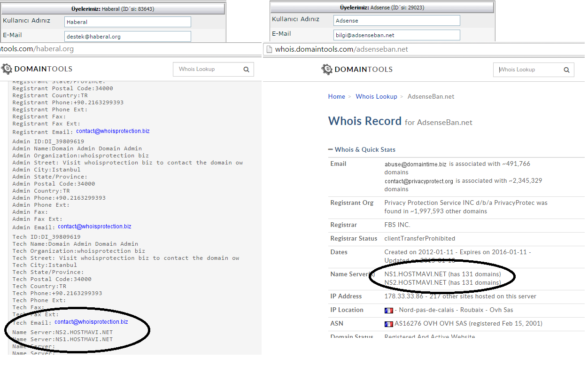Click the address bar showing haberal.org
Viewport: 588px width, 390px height.
(x=131, y=49)
